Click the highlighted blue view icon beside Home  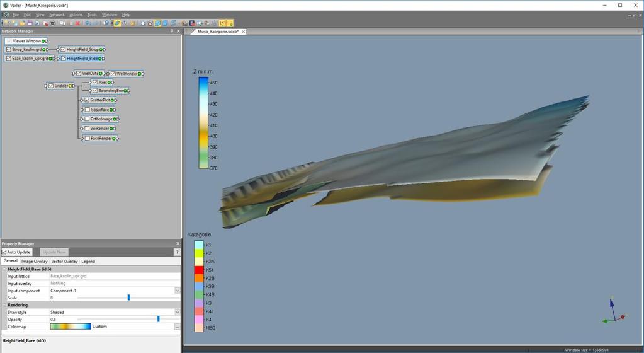(157, 23)
